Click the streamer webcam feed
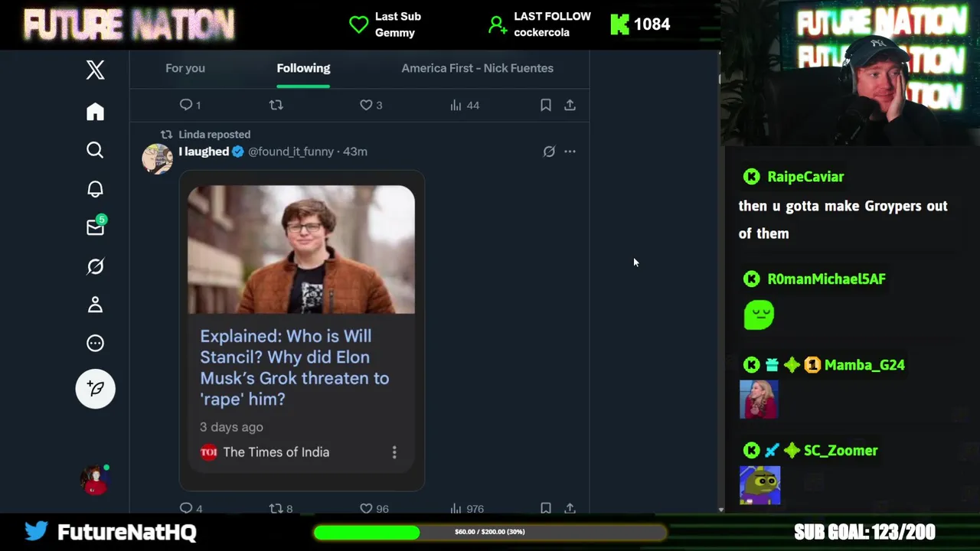The image size is (980, 551). tap(849, 73)
